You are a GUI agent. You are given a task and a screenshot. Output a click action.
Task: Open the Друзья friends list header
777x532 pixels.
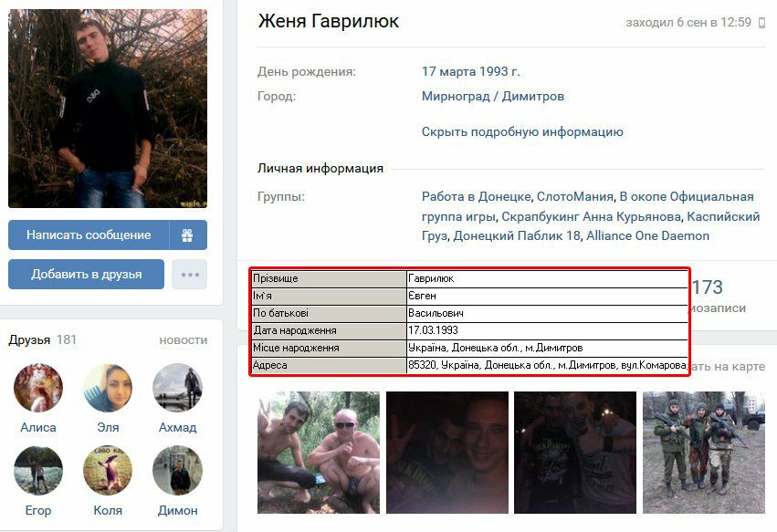29,339
